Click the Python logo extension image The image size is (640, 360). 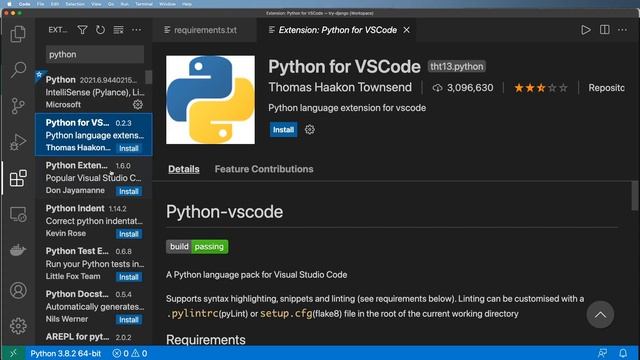coord(210,100)
